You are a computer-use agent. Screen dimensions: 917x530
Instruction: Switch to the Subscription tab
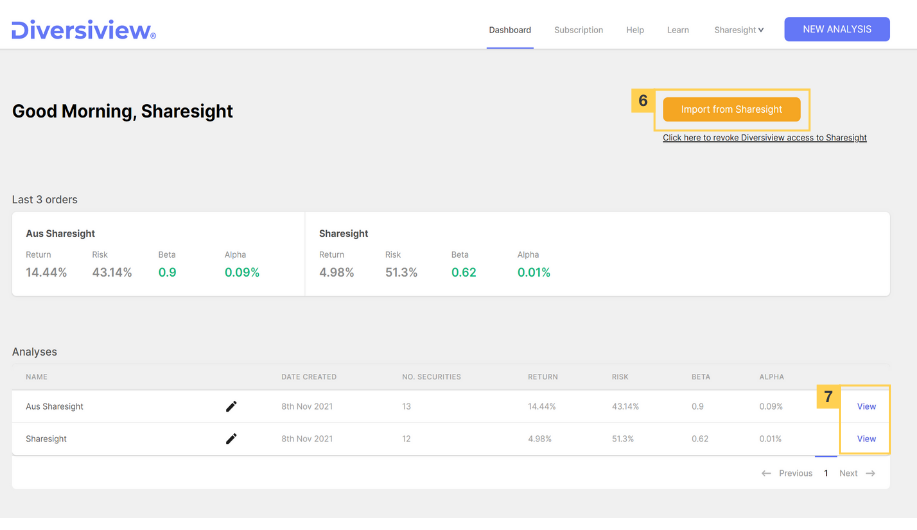click(578, 30)
